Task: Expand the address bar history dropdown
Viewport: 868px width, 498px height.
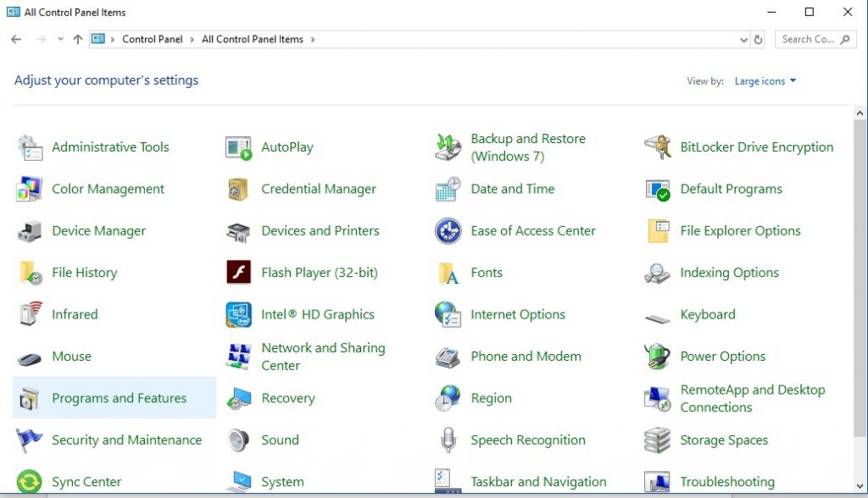Action: click(x=743, y=40)
